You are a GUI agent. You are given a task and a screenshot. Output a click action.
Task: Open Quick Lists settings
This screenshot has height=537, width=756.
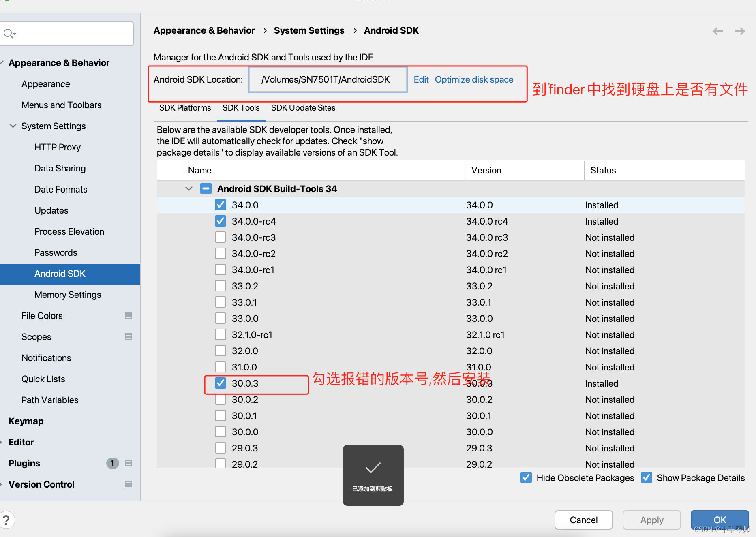[x=43, y=379]
